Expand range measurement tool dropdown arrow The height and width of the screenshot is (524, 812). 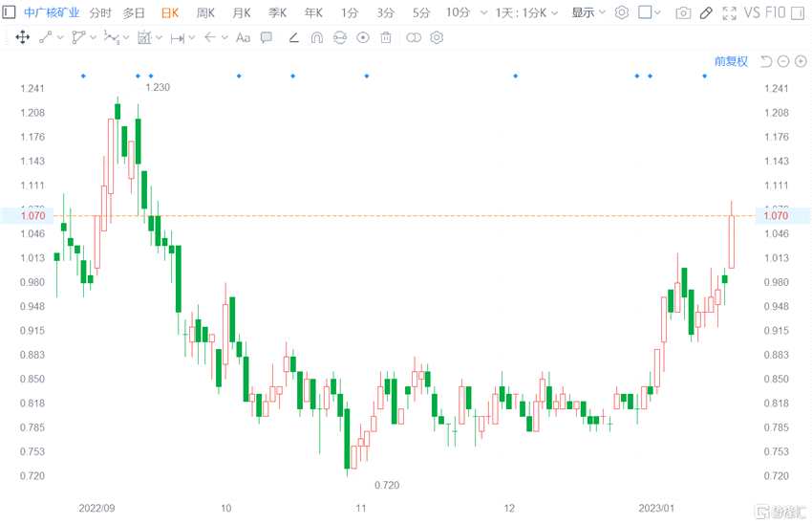(x=192, y=37)
